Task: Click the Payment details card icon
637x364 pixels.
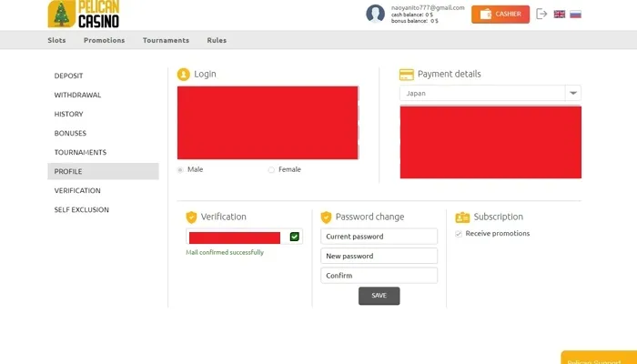Action: 407,75
